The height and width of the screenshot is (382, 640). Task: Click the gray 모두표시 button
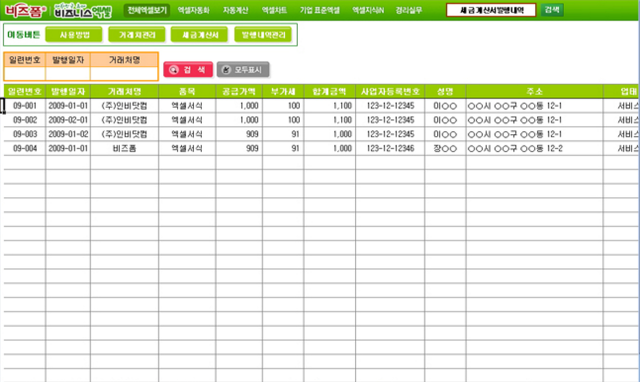[x=243, y=69]
